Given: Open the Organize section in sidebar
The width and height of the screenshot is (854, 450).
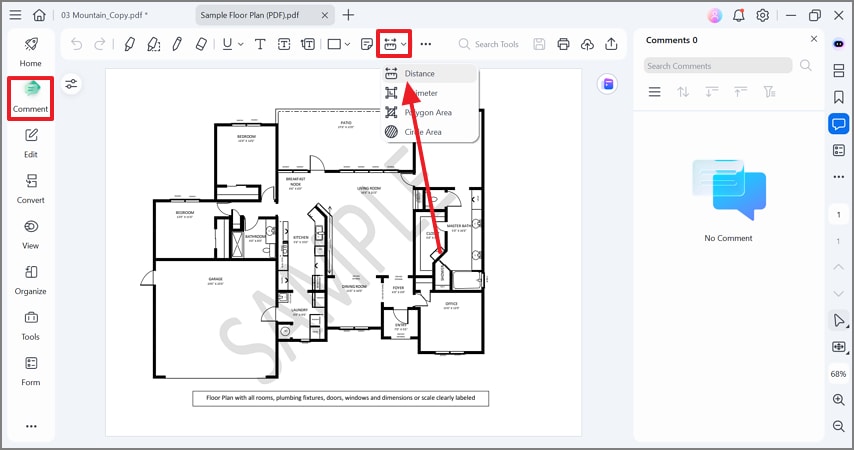Looking at the screenshot, I should click(x=30, y=281).
